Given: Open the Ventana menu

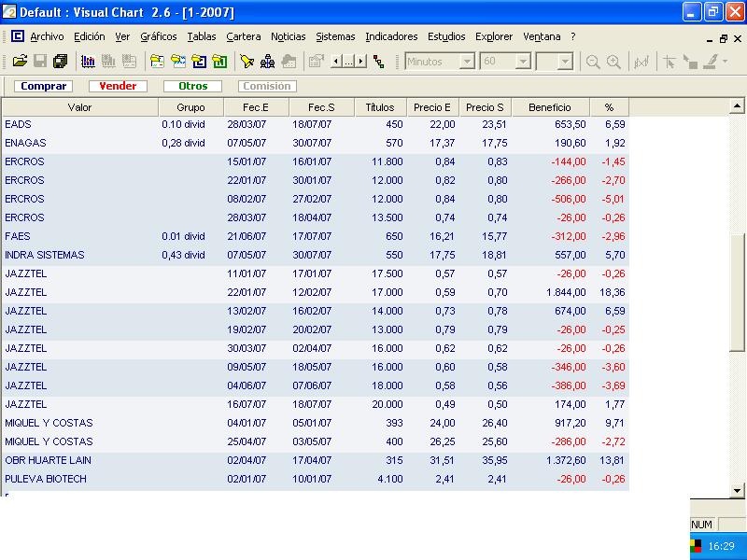Looking at the screenshot, I should click(542, 36).
